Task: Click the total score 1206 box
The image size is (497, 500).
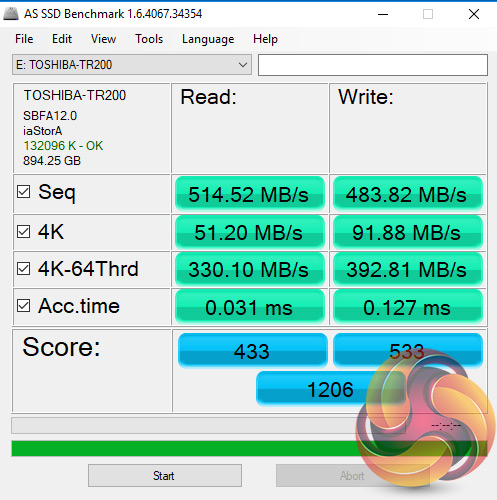Action: [x=331, y=389]
